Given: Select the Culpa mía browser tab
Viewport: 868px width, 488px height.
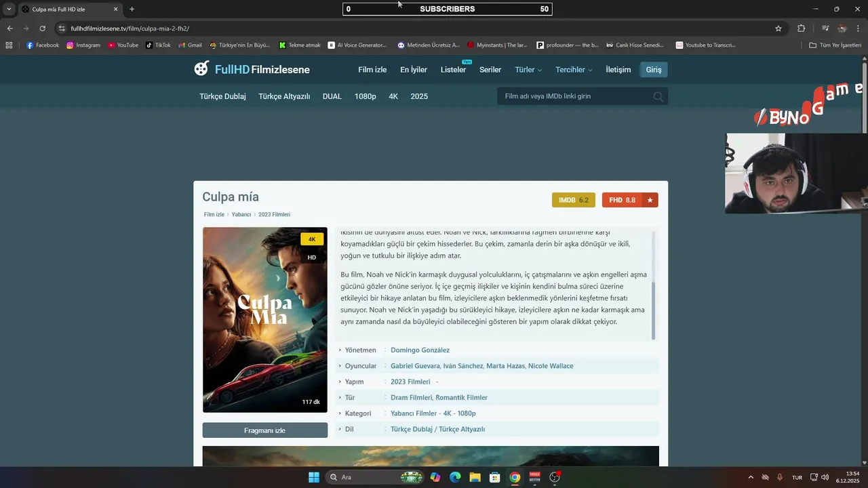Looking at the screenshot, I should click(68, 9).
